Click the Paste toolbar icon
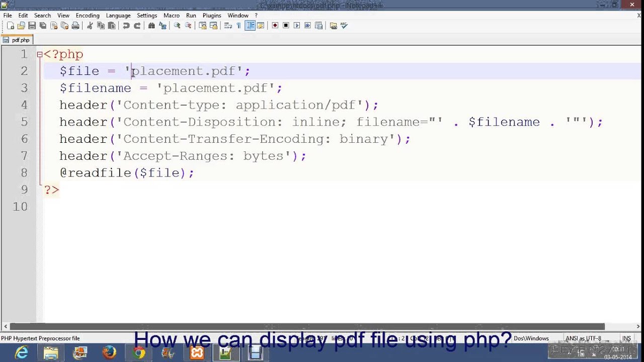The width and height of the screenshot is (644, 362). coord(112,26)
